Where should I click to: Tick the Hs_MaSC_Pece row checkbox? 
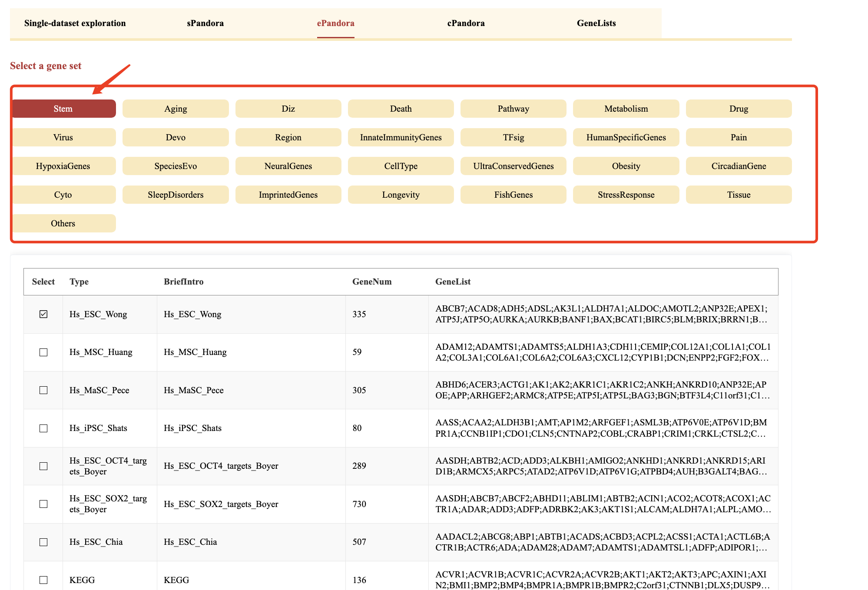tap(43, 390)
